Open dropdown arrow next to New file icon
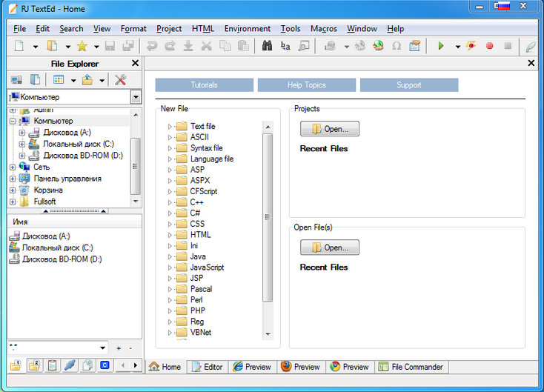This screenshot has height=392, width=544. [36, 47]
